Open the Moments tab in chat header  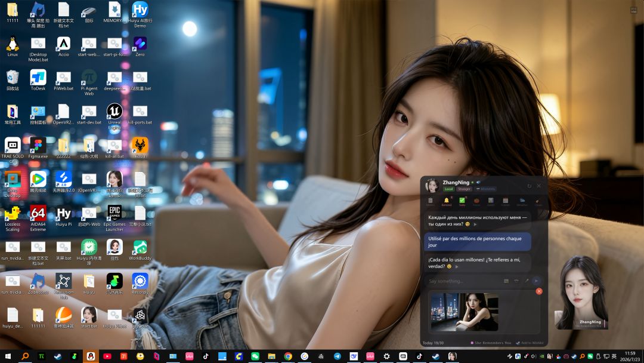tap(485, 189)
